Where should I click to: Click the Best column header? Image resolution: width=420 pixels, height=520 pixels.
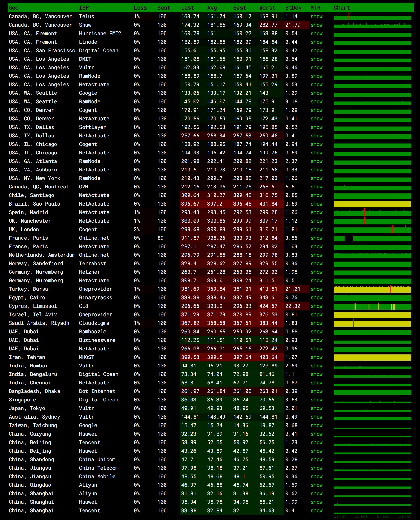point(240,8)
